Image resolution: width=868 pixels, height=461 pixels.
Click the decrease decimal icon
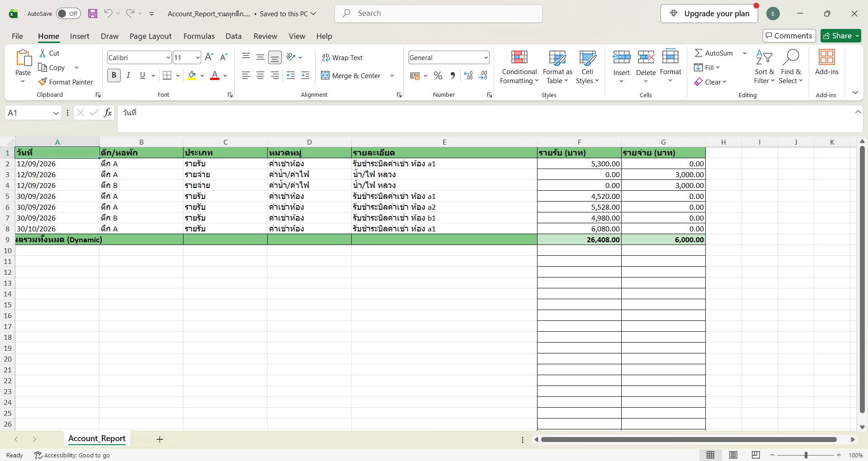(x=483, y=75)
